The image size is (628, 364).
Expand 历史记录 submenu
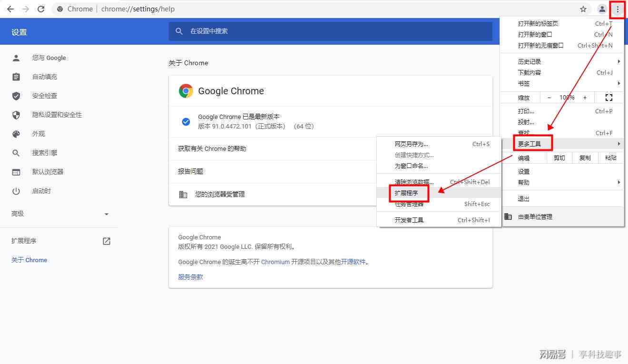click(562, 62)
